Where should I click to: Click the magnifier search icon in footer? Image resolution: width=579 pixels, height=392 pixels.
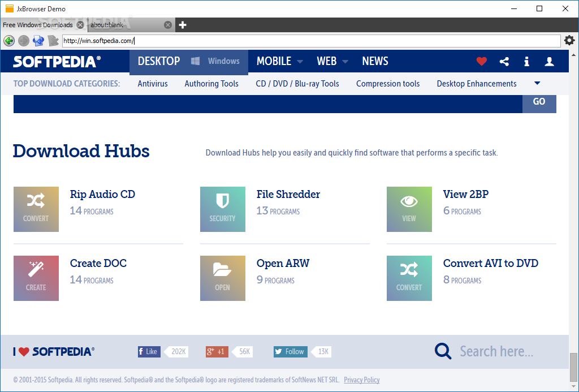(443, 351)
